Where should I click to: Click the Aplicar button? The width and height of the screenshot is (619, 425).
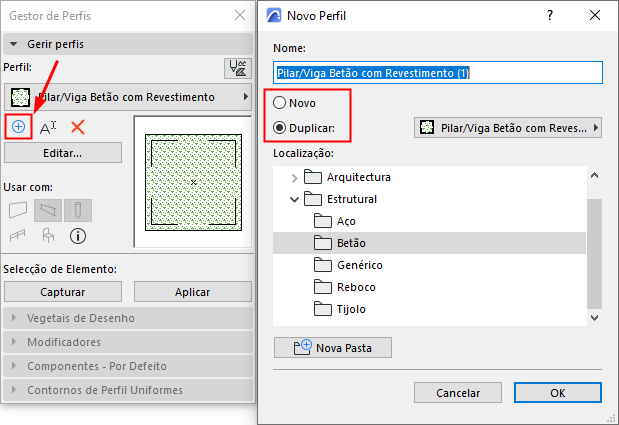pos(193,292)
